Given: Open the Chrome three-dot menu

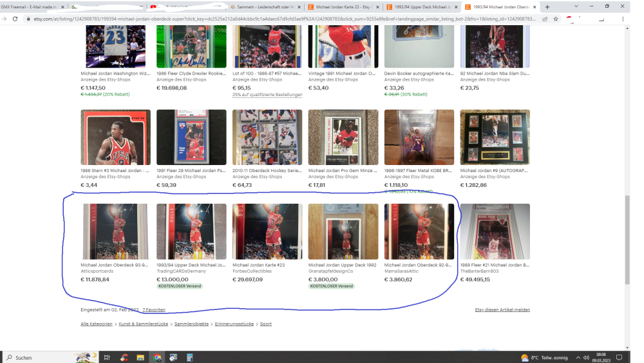Looking at the screenshot, I should [623, 19].
